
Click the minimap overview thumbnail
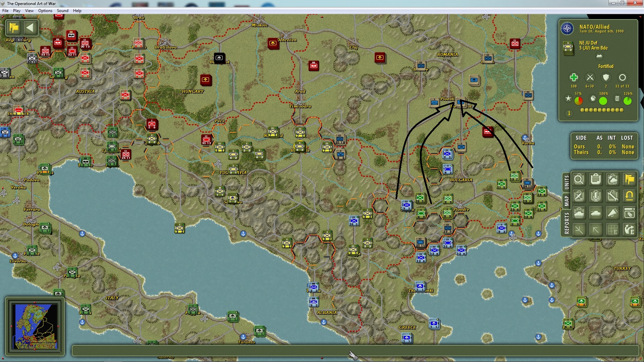[x=34, y=326]
